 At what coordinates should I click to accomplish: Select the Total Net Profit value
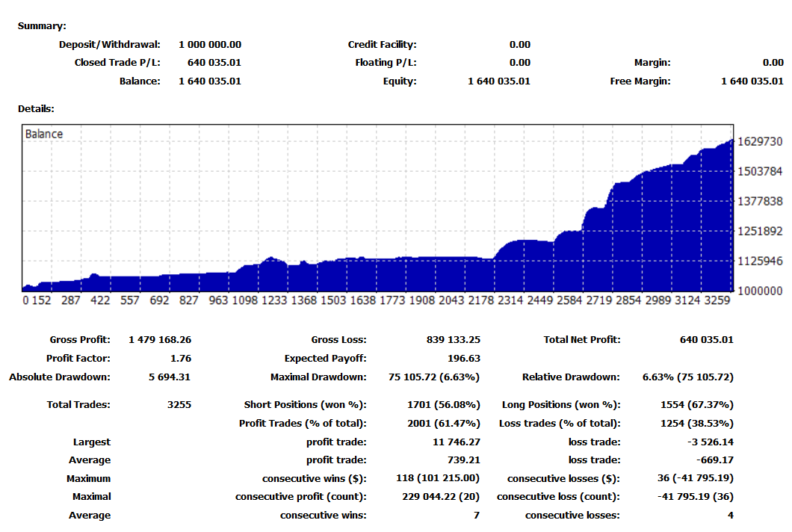(x=706, y=340)
